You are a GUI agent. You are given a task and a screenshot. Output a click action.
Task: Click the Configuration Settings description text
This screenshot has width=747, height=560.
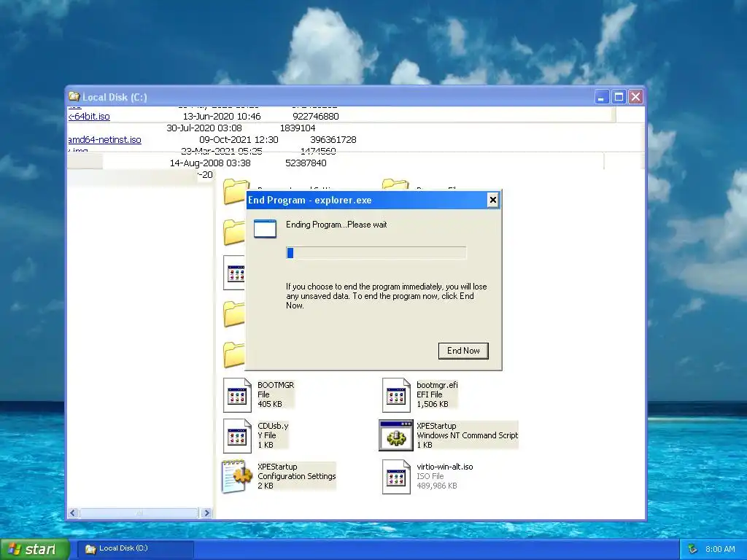click(x=296, y=476)
